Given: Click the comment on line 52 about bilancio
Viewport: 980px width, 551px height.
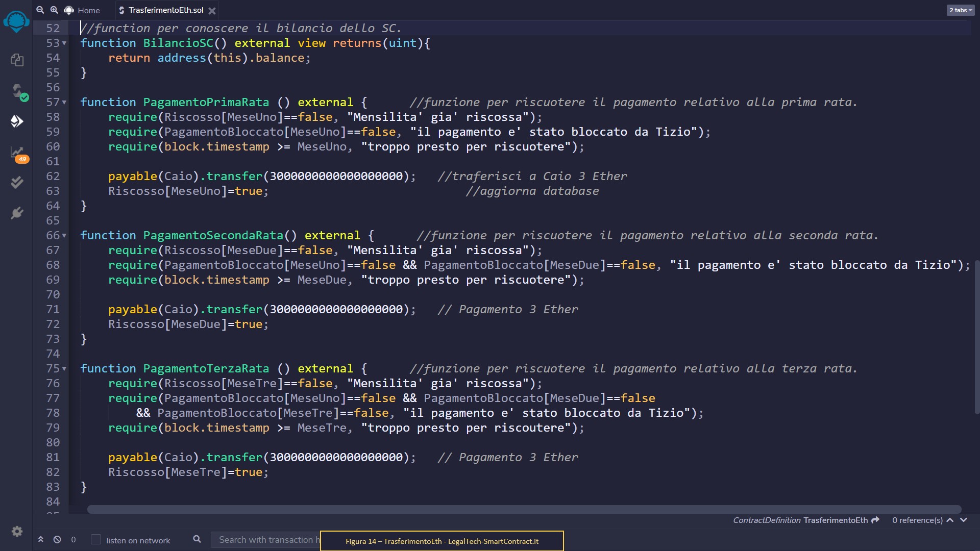Looking at the screenshot, I should point(241,28).
